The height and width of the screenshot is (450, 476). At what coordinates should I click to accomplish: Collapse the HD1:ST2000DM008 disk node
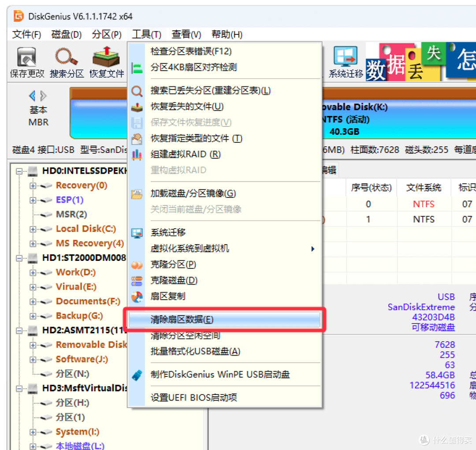pos(19,258)
